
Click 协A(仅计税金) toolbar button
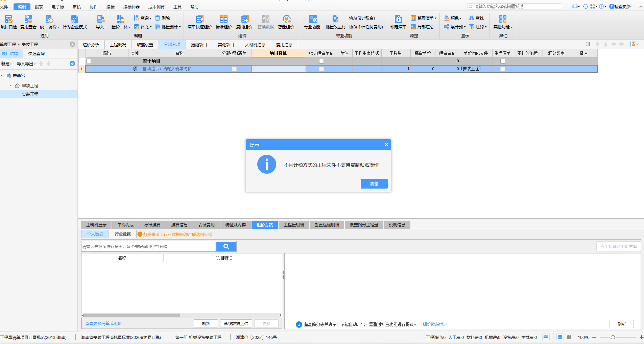point(362,18)
